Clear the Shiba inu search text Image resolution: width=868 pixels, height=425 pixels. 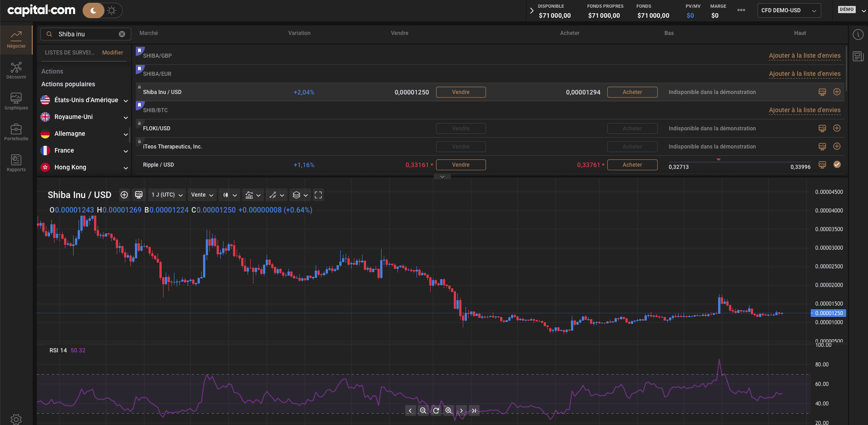(122, 34)
